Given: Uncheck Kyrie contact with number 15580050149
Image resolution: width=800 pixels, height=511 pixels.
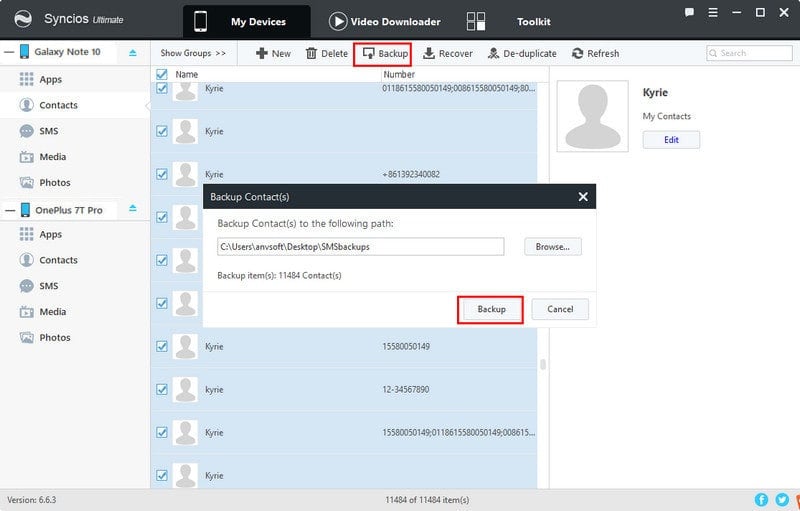Looking at the screenshot, I should (x=162, y=347).
